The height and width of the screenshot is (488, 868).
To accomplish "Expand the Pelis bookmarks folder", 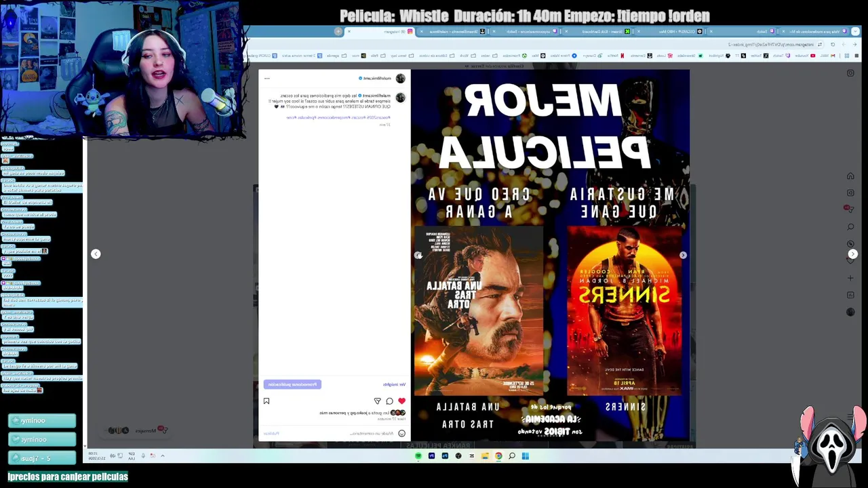I will [378, 56].
